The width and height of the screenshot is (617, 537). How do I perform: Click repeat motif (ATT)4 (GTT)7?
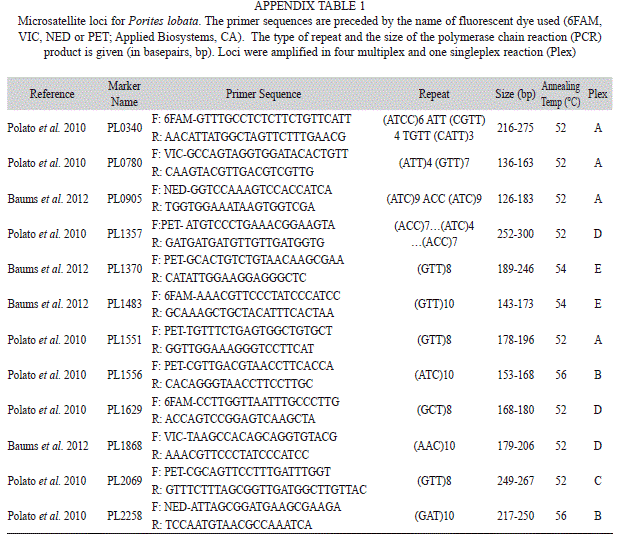tap(434, 163)
